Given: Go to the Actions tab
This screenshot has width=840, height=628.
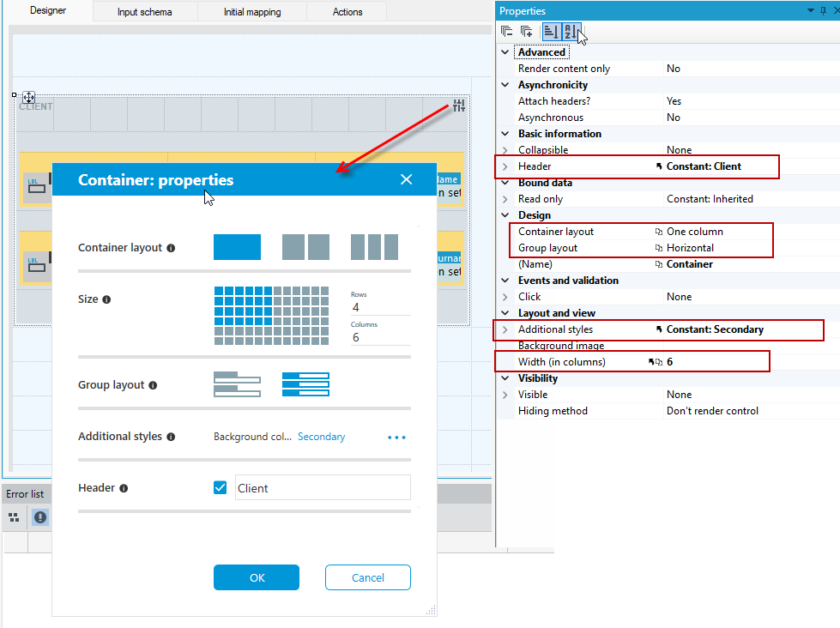Looking at the screenshot, I should pyautogui.click(x=347, y=12).
